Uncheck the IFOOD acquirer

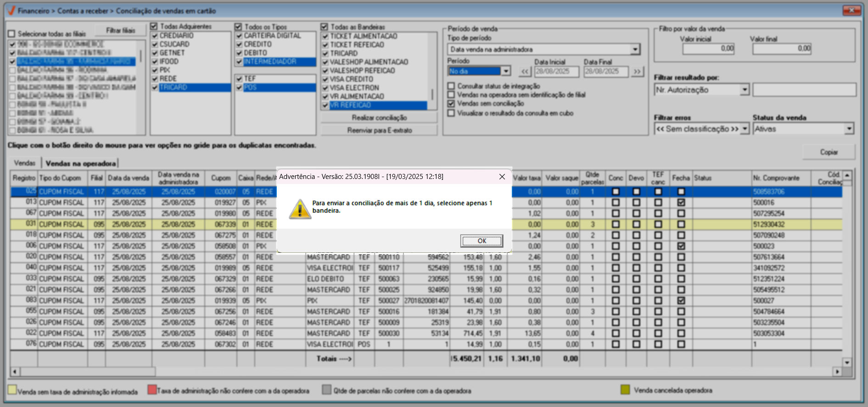[x=155, y=61]
